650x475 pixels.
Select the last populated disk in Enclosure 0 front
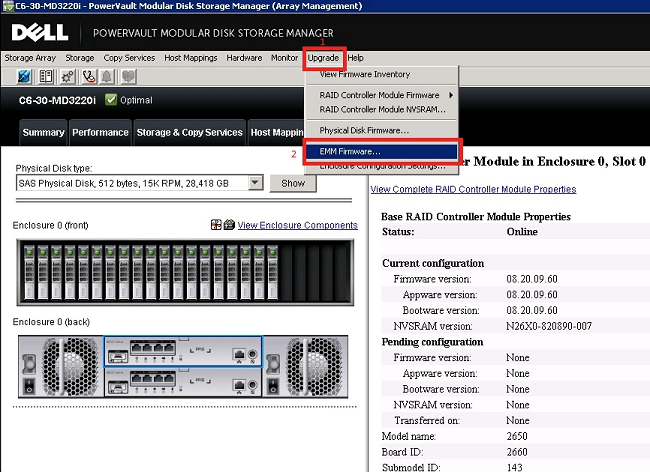click(x=272, y=272)
